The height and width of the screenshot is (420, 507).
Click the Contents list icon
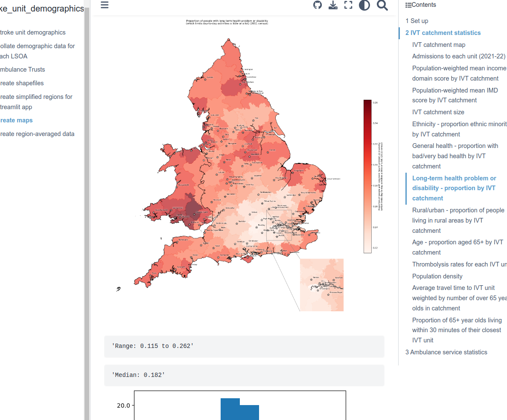point(408,5)
